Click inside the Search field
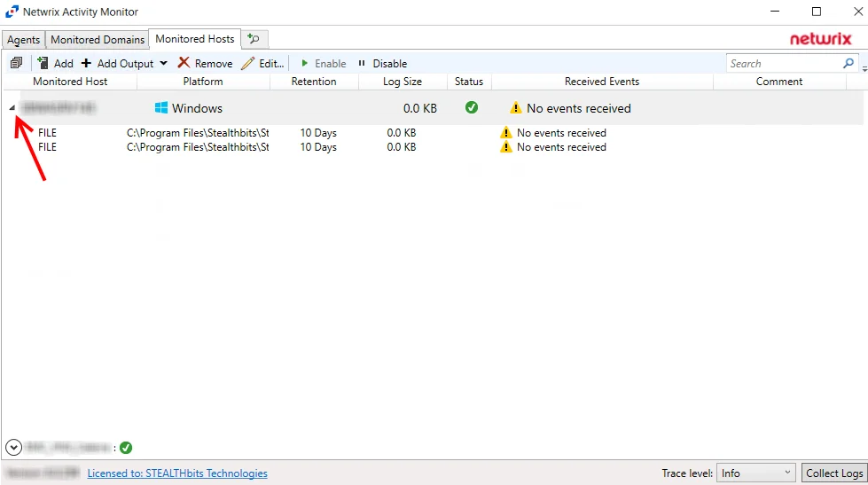Screen dimensions: 868x485 coord(785,63)
